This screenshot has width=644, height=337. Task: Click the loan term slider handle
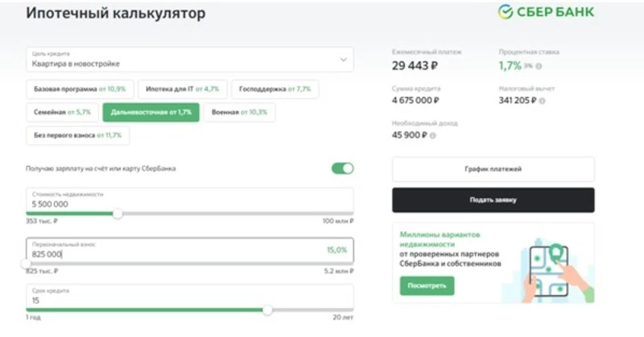[267, 310]
